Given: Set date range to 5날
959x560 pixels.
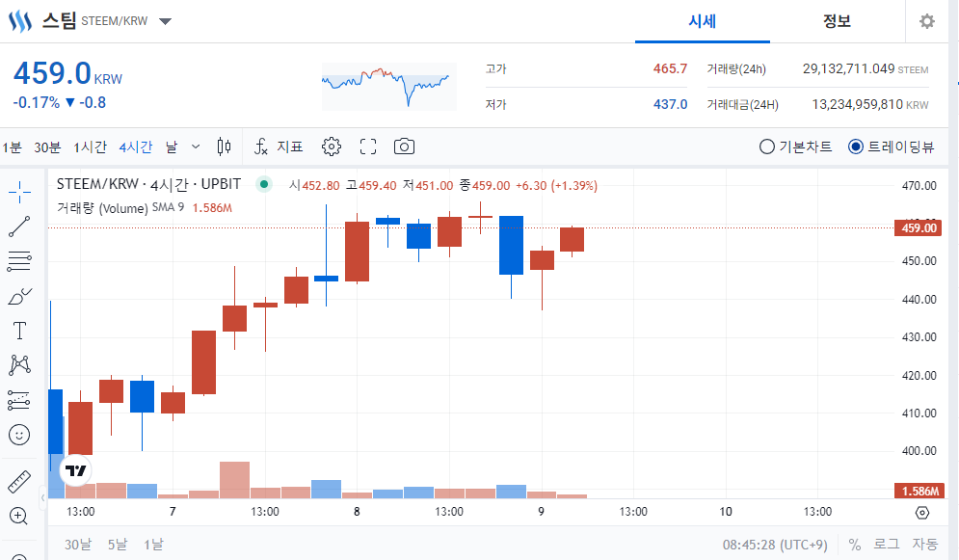Looking at the screenshot, I should pyautogui.click(x=118, y=545).
